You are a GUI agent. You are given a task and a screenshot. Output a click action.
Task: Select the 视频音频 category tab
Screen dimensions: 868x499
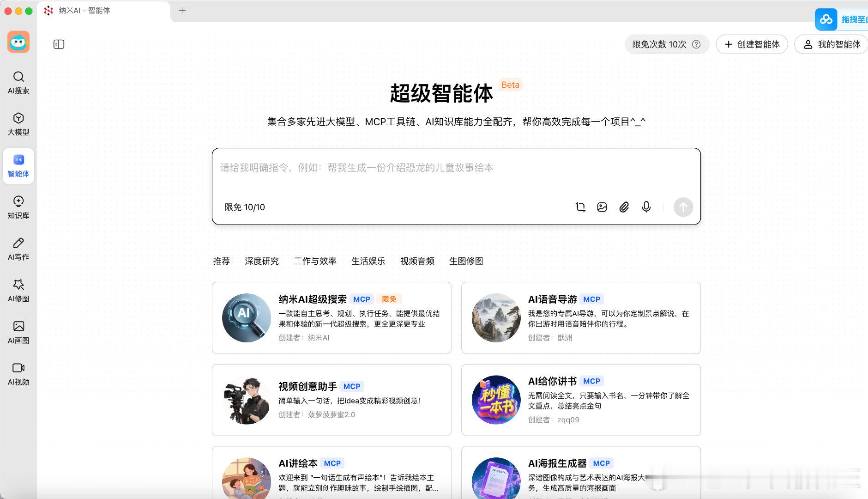coord(417,261)
